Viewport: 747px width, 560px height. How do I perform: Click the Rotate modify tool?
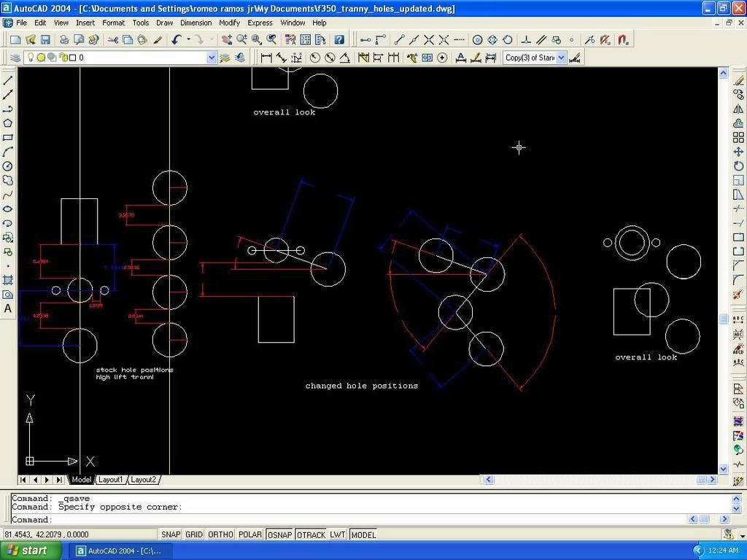click(738, 166)
